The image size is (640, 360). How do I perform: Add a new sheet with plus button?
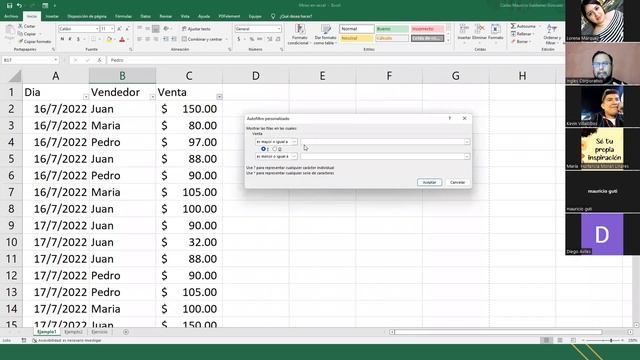tap(126, 332)
